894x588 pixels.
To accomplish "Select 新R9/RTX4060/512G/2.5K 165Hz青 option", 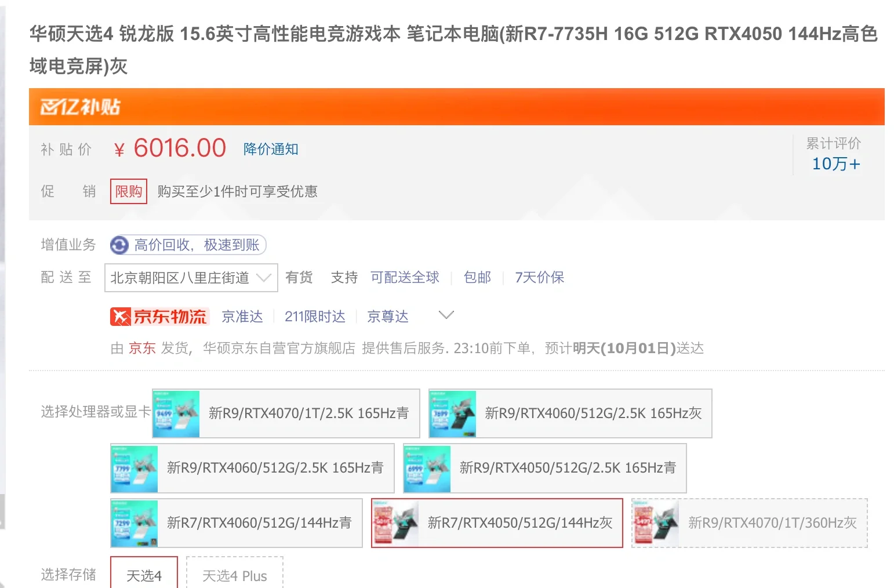I will click(252, 468).
